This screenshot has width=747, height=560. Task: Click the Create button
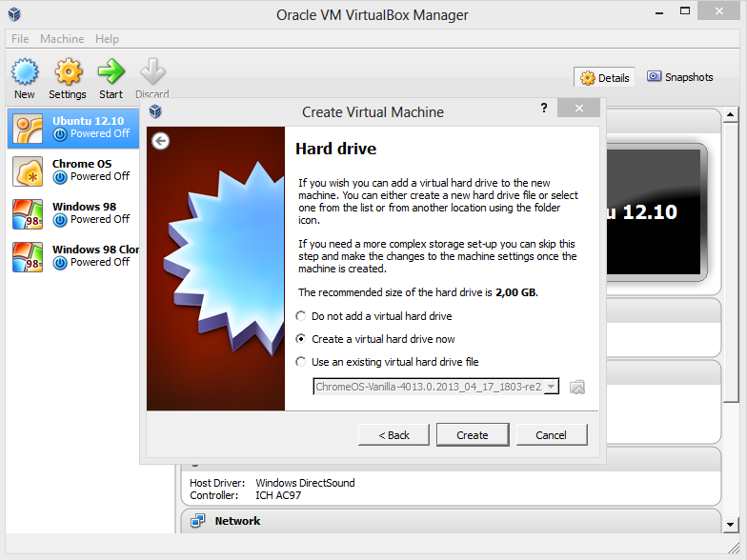click(473, 435)
